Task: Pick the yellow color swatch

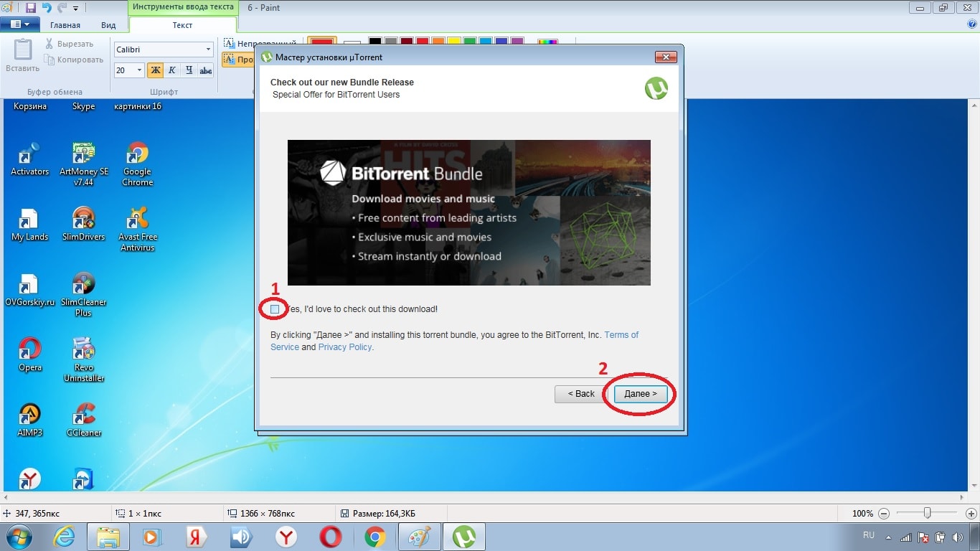Action: (x=453, y=42)
